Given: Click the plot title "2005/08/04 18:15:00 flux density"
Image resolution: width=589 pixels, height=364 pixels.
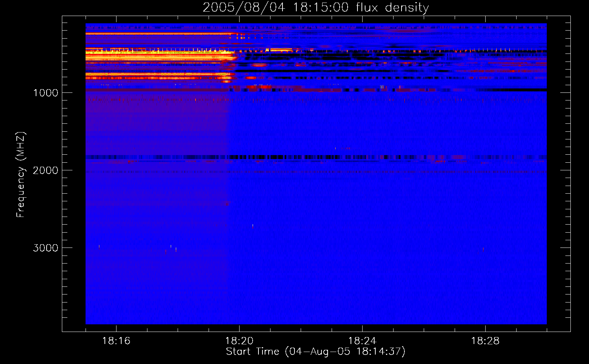Looking at the screenshot, I should (x=316, y=8).
